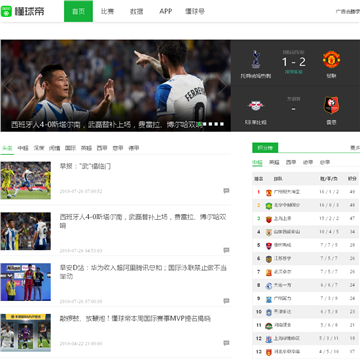
Task: Click the Guangzhou Evergrande badge in standings
Action: [x=269, y=192]
